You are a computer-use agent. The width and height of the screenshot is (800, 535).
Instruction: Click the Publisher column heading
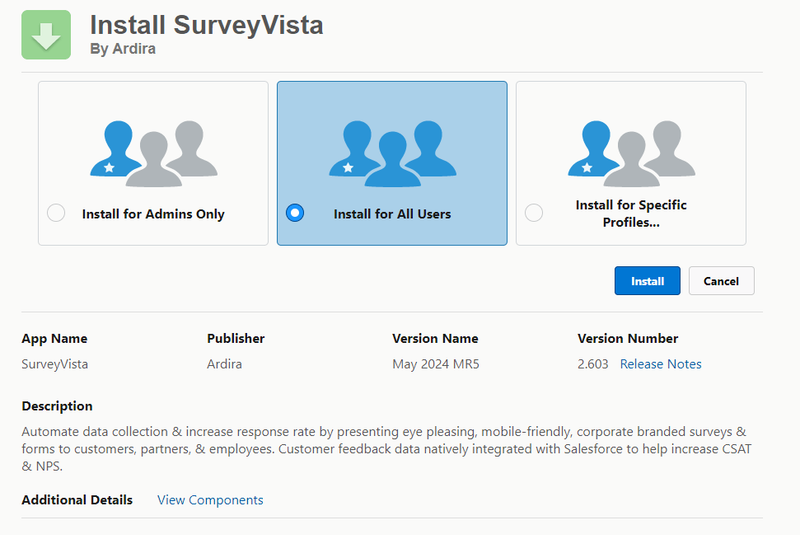click(x=236, y=339)
